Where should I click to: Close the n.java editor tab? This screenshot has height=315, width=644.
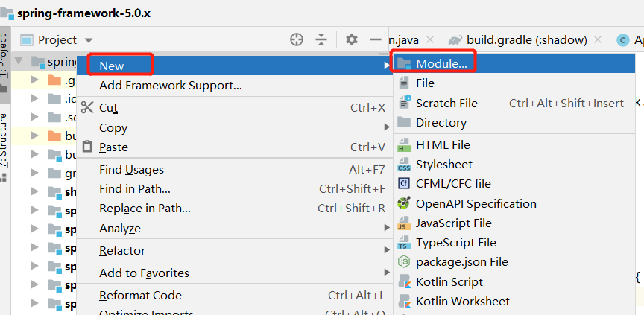tap(430, 39)
